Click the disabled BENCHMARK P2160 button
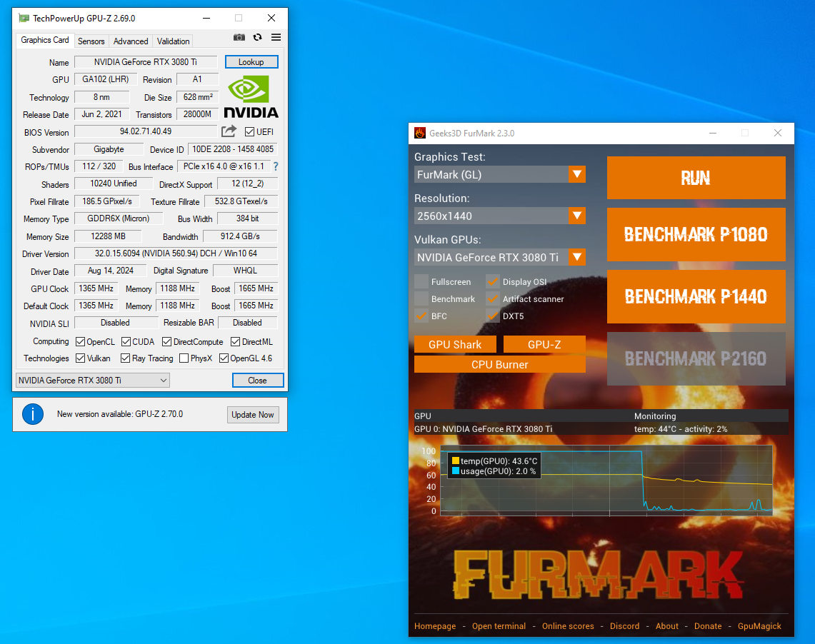The image size is (815, 644). (696, 358)
